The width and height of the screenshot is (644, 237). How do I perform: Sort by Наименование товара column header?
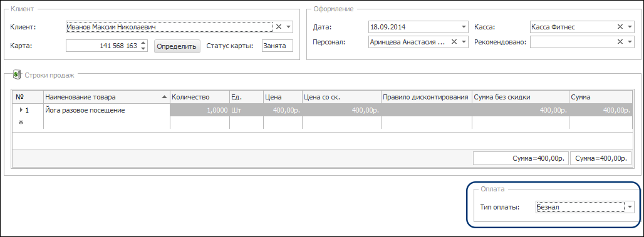click(106, 97)
